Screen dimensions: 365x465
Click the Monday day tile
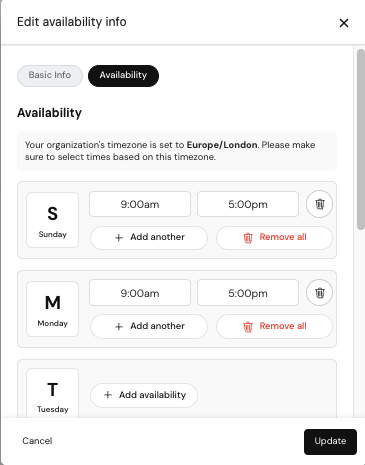53,309
